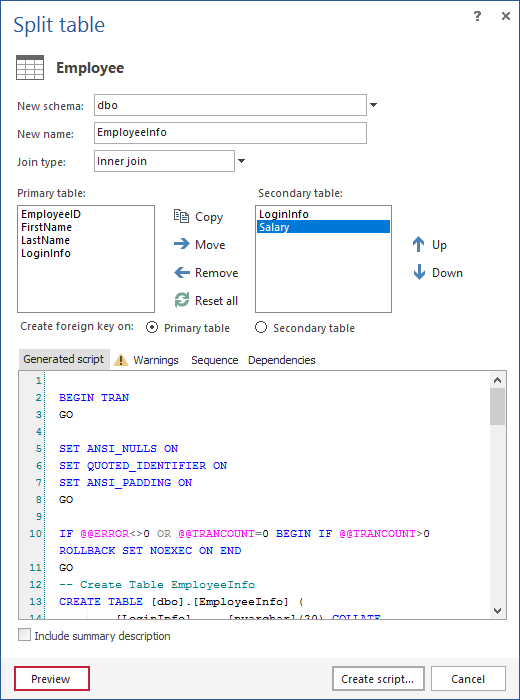
Task: Open the New schema dropdown arrow
Action: click(x=374, y=105)
